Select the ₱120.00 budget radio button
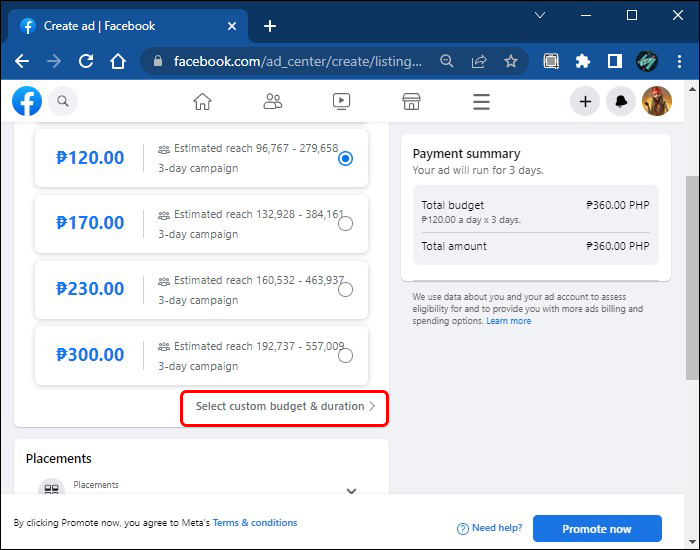The image size is (700, 550). coord(345,158)
